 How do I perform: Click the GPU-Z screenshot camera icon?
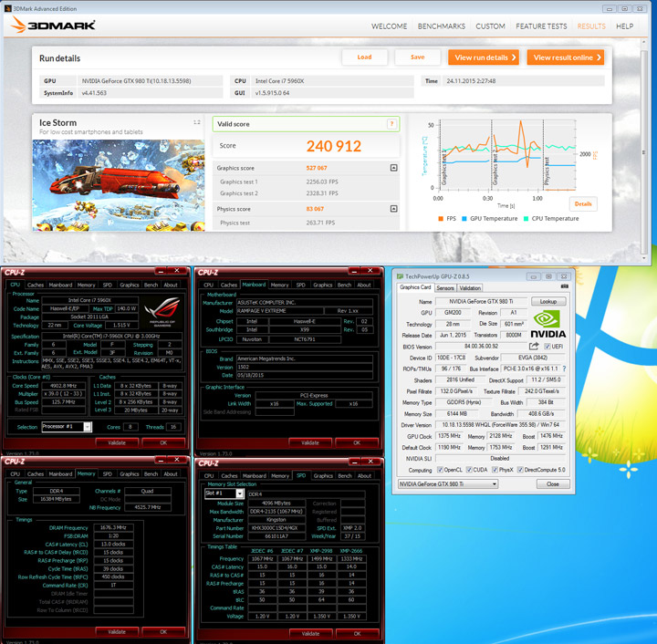click(x=565, y=286)
